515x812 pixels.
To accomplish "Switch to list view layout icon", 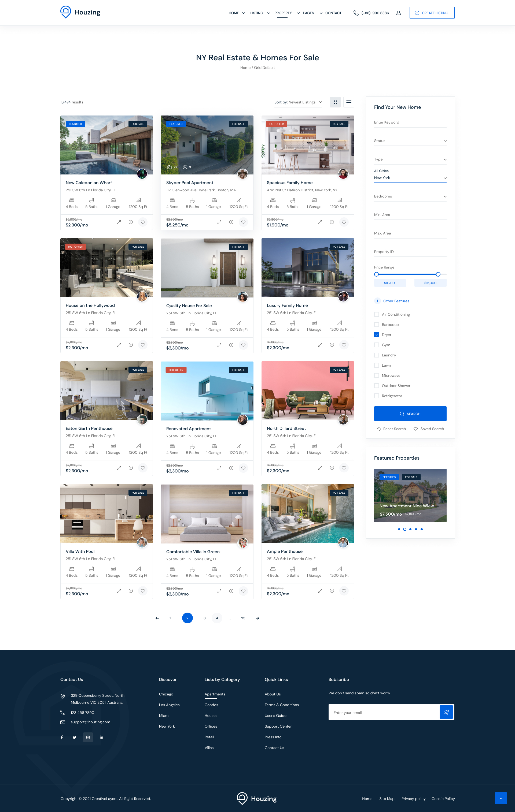I will coord(349,102).
